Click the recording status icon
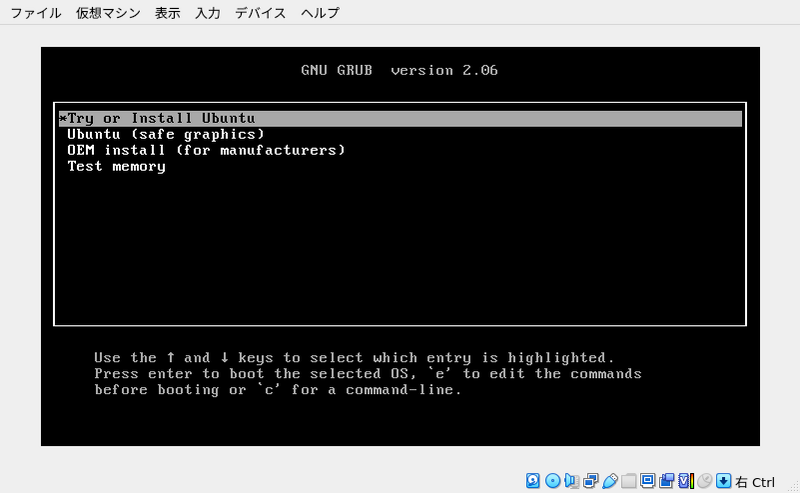 pos(666,481)
